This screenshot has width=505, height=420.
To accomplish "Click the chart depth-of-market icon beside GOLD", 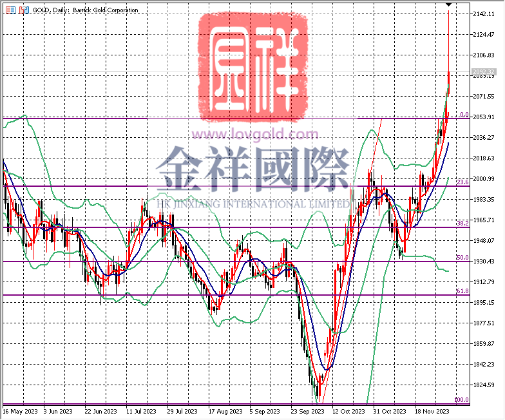I will tap(24, 10).
